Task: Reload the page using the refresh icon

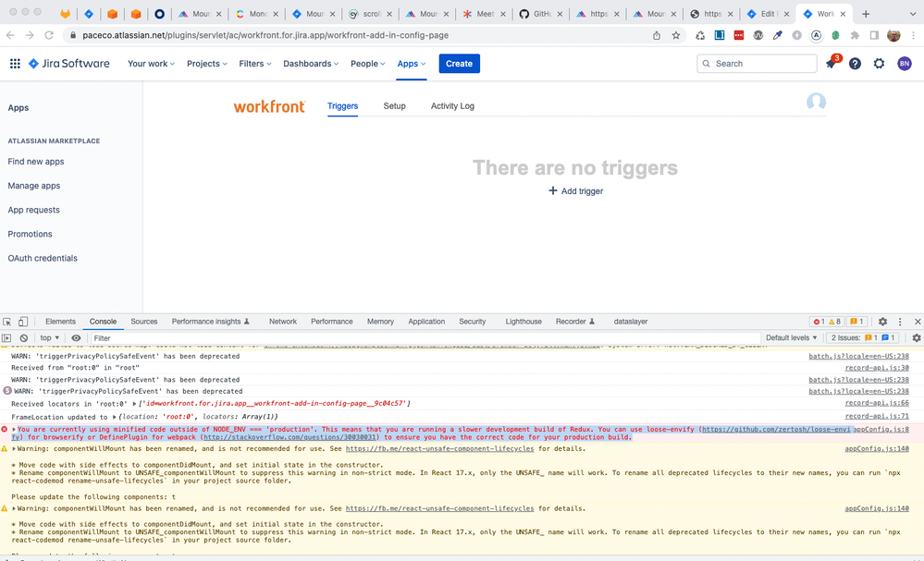Action: pos(49,35)
